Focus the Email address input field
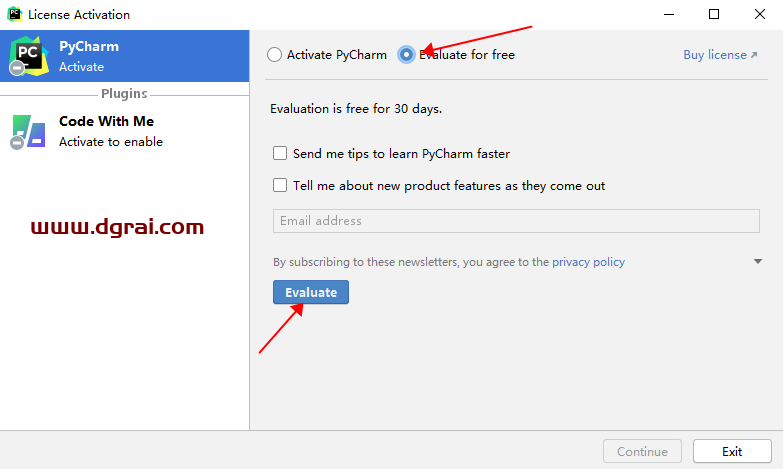 [x=516, y=221]
